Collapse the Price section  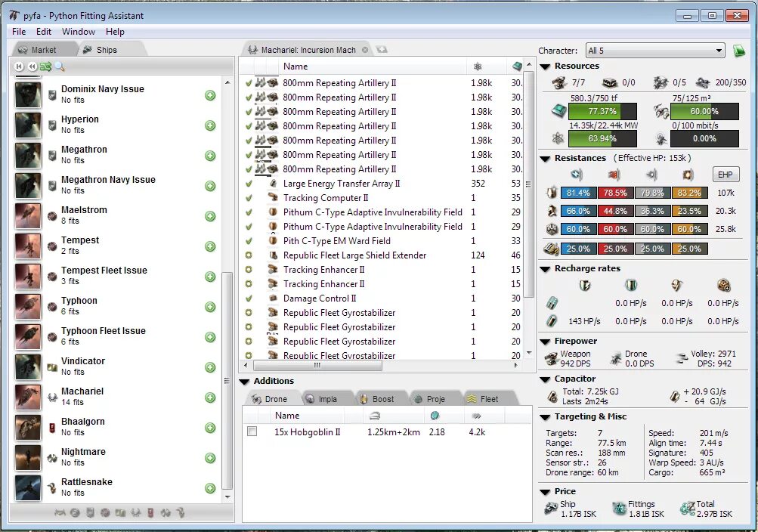coord(545,492)
